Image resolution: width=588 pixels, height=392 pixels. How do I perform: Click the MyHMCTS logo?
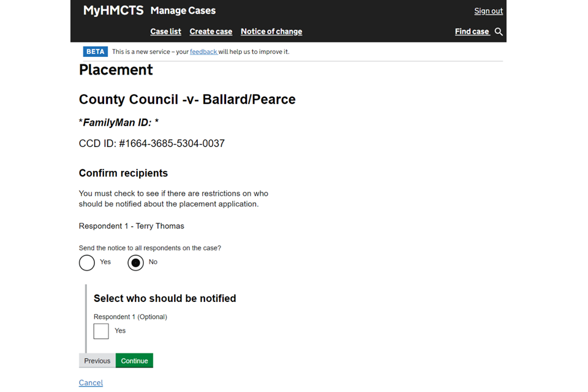pyautogui.click(x=113, y=10)
